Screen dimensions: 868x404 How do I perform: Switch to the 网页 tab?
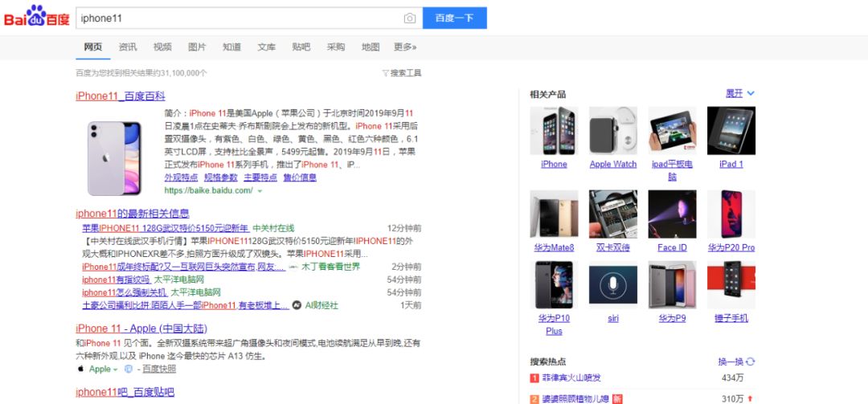click(93, 47)
